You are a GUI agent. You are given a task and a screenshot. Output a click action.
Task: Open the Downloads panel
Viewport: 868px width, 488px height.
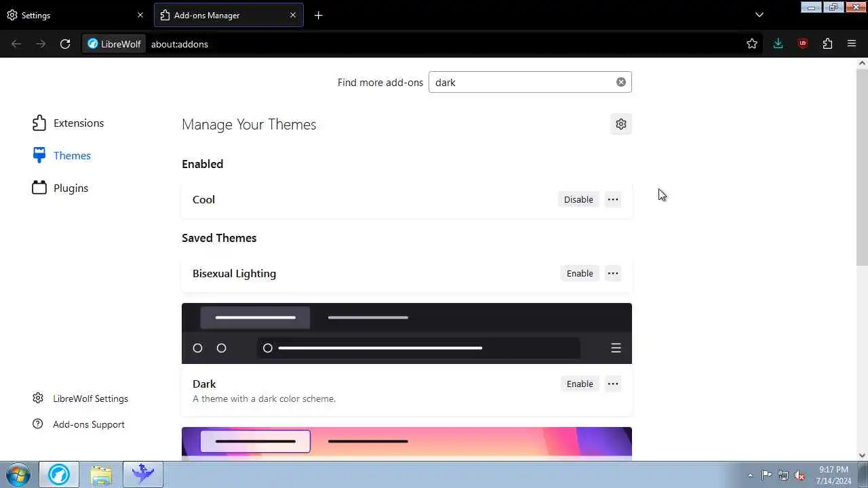pos(778,44)
